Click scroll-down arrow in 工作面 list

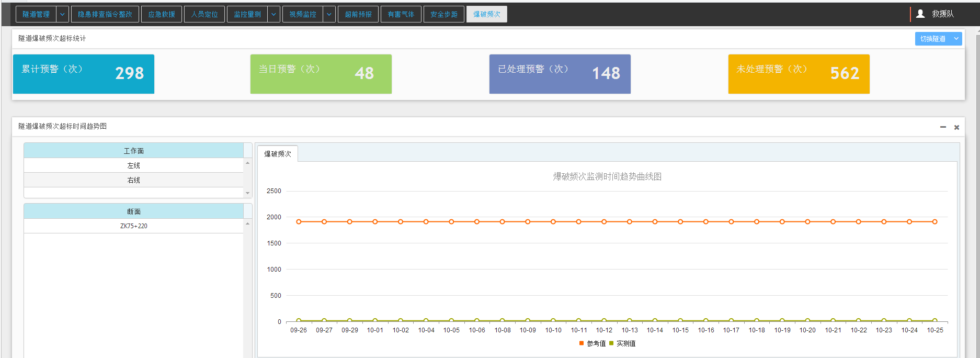[x=247, y=193]
